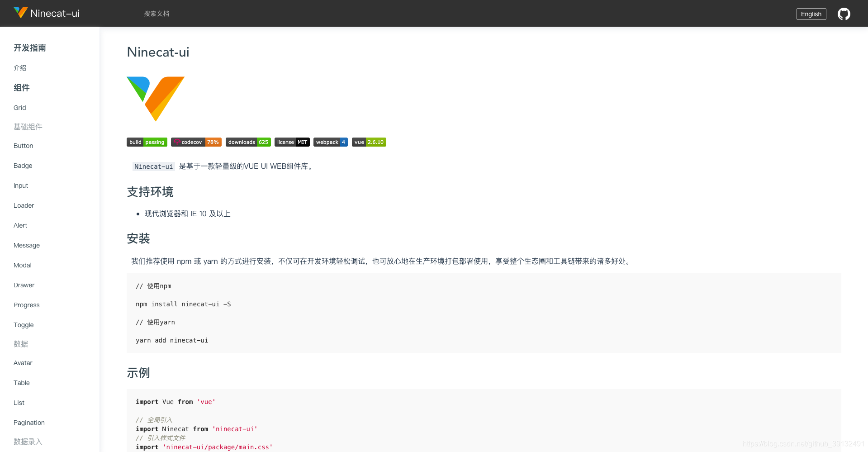This screenshot has height=452, width=868.
Task: Open the List component page
Action: click(x=19, y=403)
